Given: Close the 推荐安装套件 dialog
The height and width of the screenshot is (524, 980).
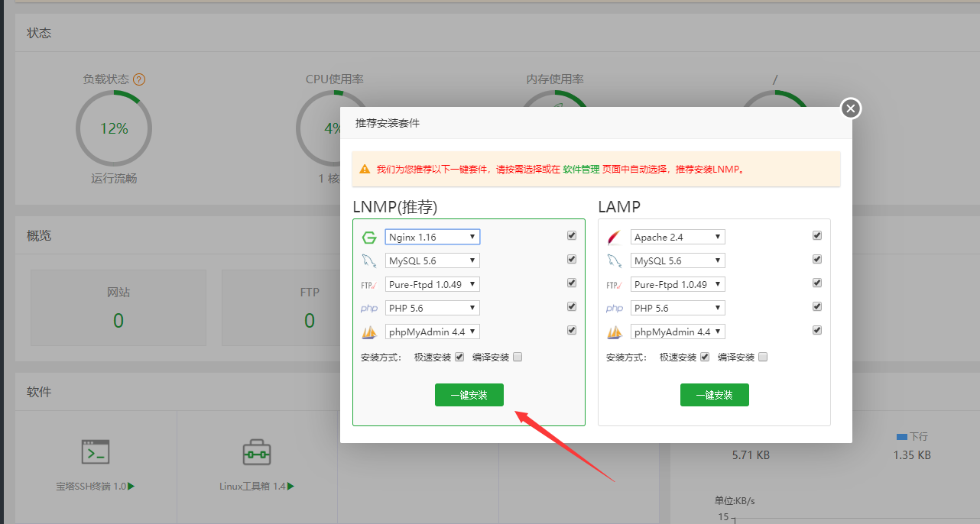Looking at the screenshot, I should click(x=851, y=108).
